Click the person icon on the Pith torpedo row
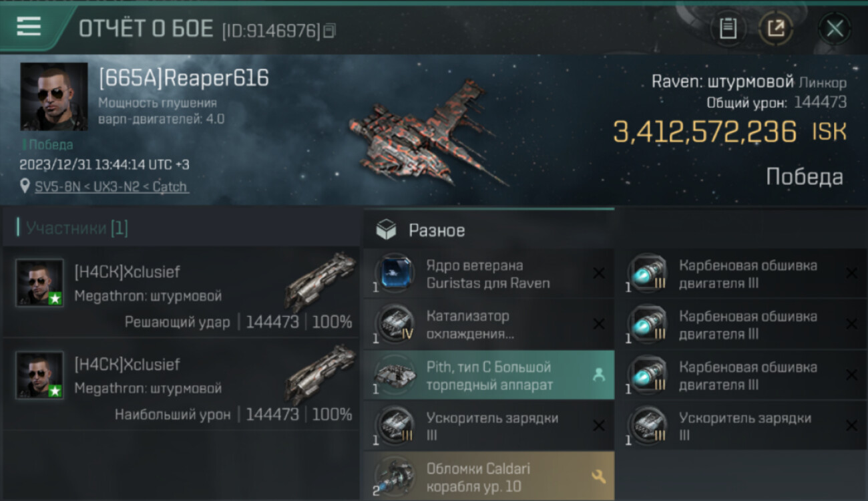868x501 pixels. click(599, 375)
